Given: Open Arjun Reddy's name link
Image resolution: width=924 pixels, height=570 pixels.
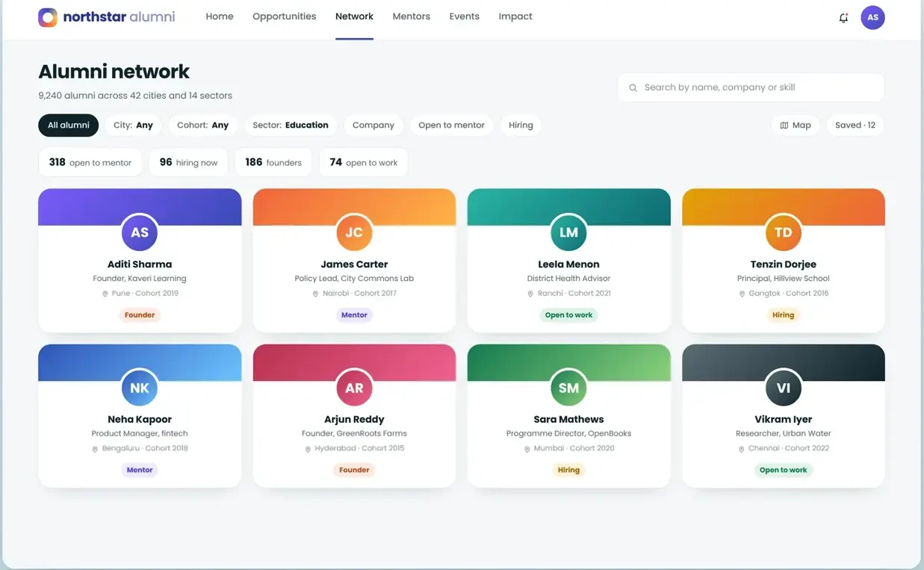Looking at the screenshot, I should pos(354,420).
